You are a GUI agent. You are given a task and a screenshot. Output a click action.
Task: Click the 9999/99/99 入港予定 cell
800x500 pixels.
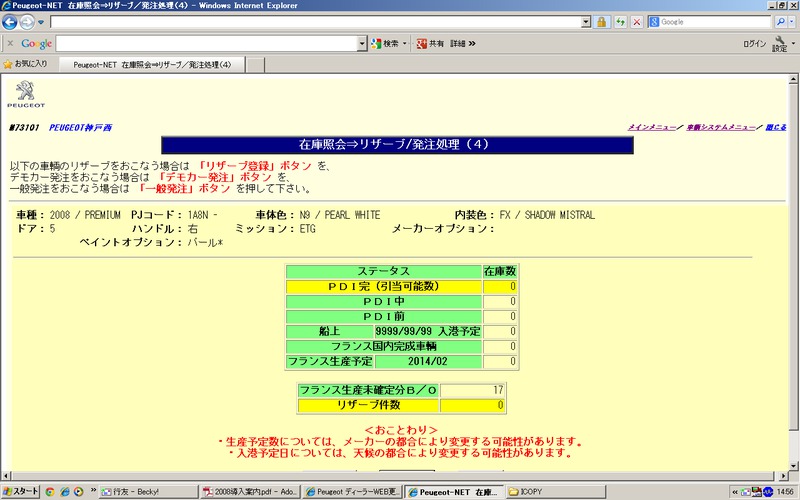pyautogui.click(x=428, y=332)
